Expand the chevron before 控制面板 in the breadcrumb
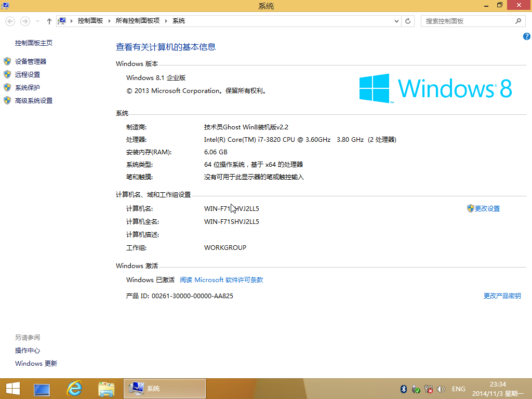This screenshot has width=532, height=399. (72, 21)
